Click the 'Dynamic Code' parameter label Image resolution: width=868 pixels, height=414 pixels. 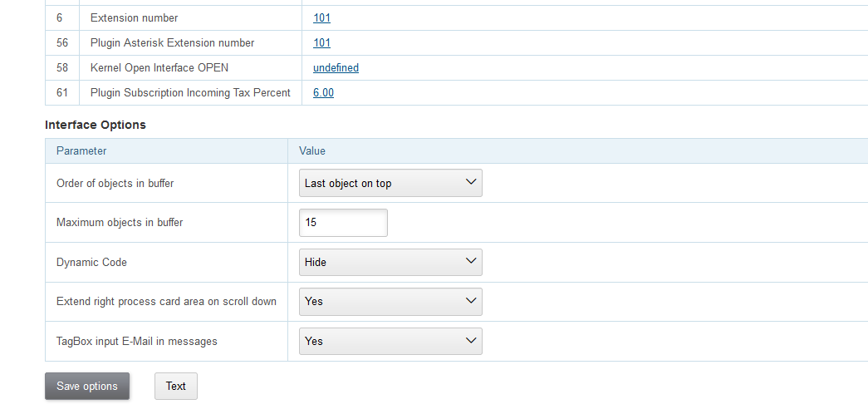(x=91, y=262)
